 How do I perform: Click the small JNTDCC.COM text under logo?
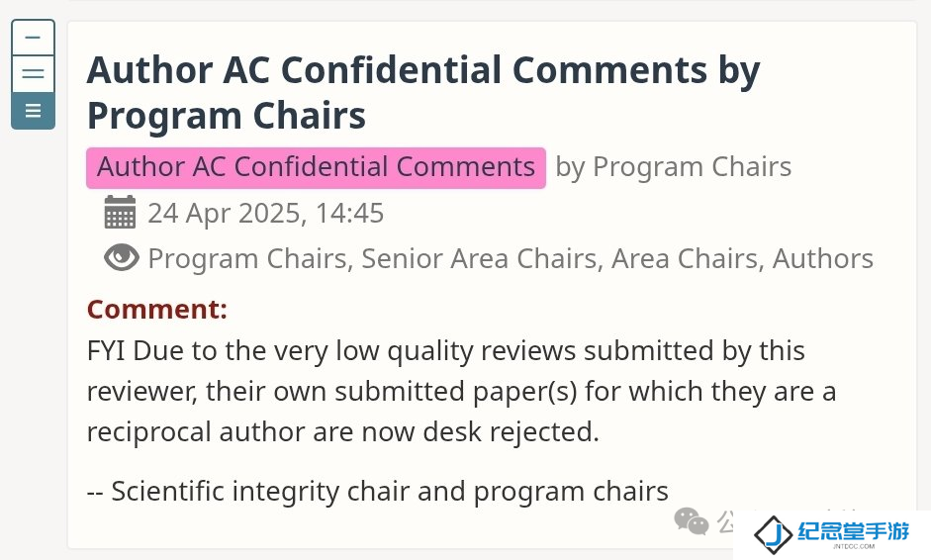[854, 546]
